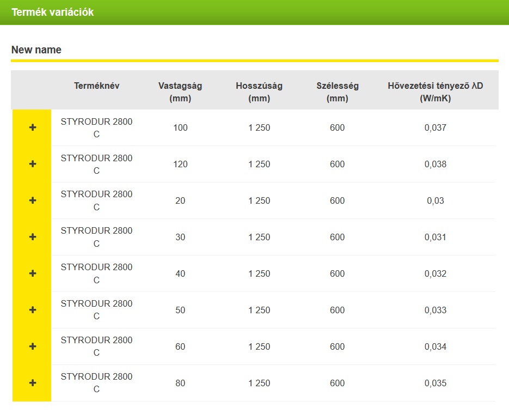The width and height of the screenshot is (509, 420).
Task: Click the lambda value 0,033
Action: pos(436,310)
